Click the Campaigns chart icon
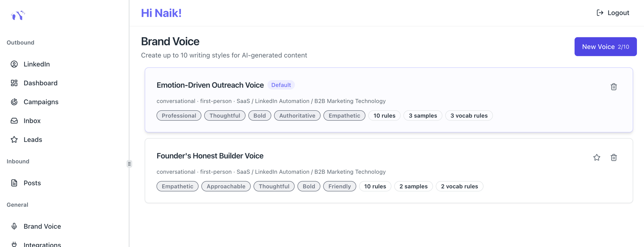The height and width of the screenshot is (247, 644). pos(14,102)
